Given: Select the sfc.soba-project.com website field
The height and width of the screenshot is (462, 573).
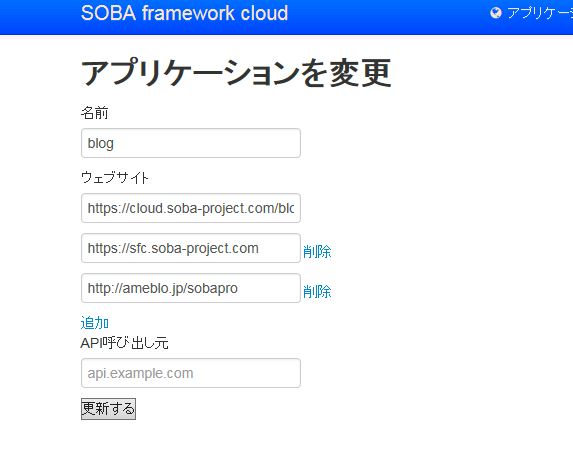Looking at the screenshot, I should (x=191, y=248).
